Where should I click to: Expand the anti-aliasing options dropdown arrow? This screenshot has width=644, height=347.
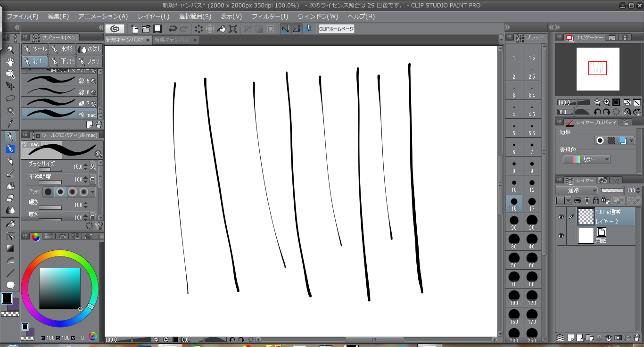[x=93, y=192]
